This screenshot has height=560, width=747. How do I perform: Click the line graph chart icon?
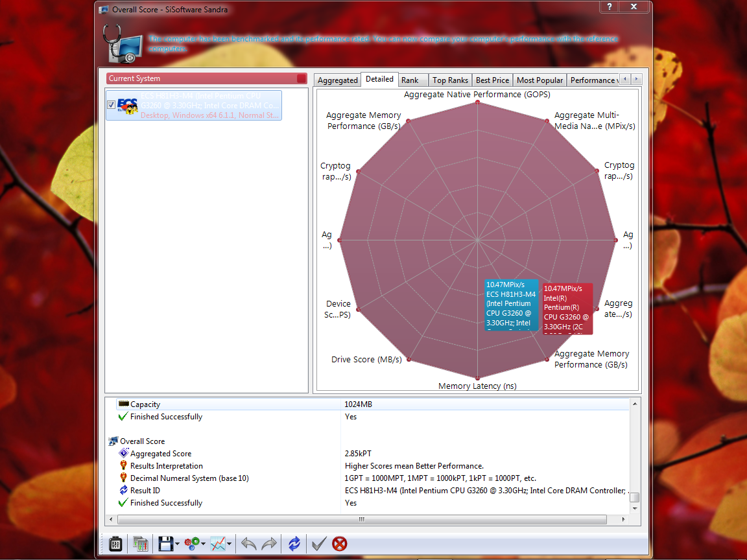[x=218, y=543]
